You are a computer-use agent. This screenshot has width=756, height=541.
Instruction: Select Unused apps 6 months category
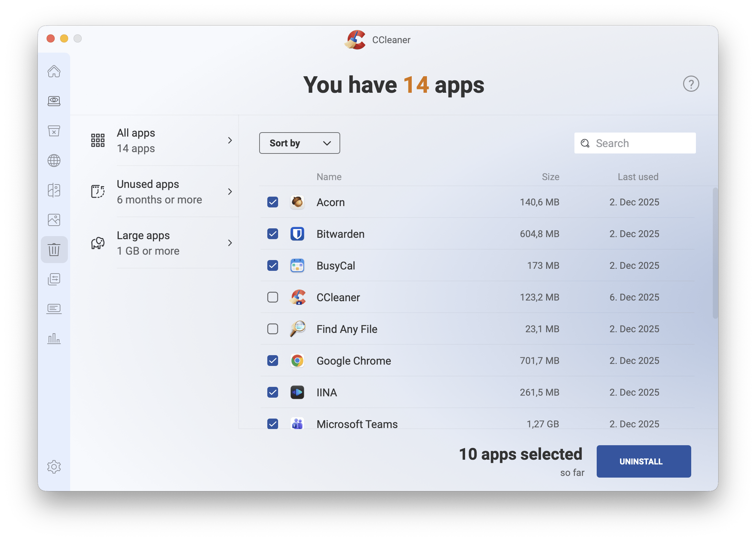point(159,192)
